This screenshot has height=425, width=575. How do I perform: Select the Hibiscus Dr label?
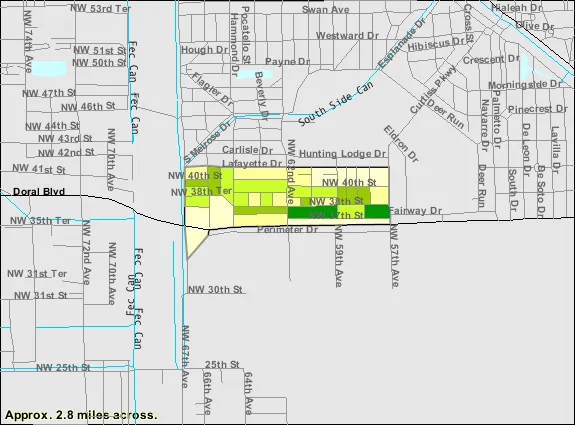436,44
